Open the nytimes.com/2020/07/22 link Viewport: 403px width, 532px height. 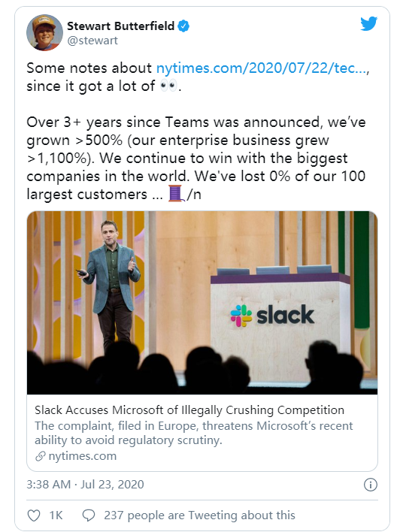[x=262, y=68]
